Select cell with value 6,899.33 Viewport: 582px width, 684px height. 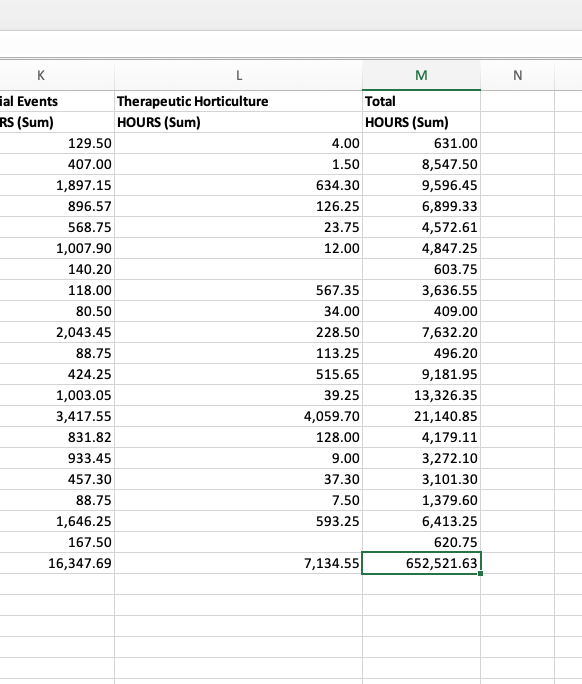pyautogui.click(x=421, y=206)
